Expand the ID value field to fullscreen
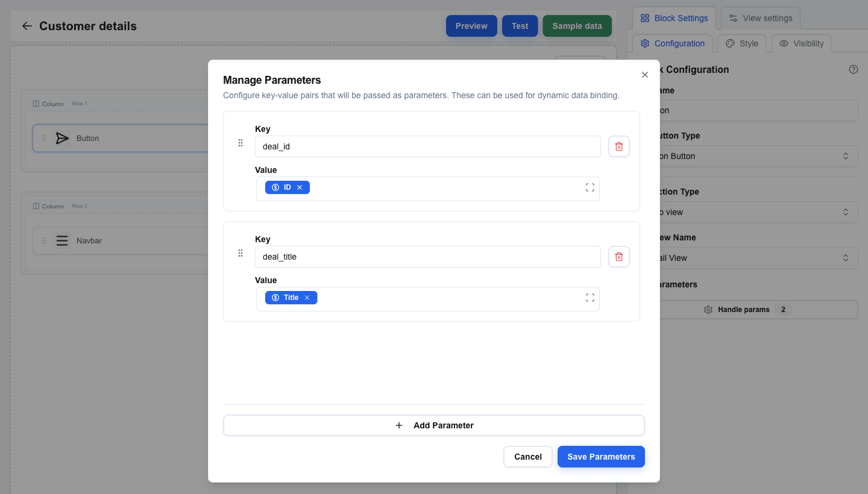The width and height of the screenshot is (868, 494). (590, 187)
